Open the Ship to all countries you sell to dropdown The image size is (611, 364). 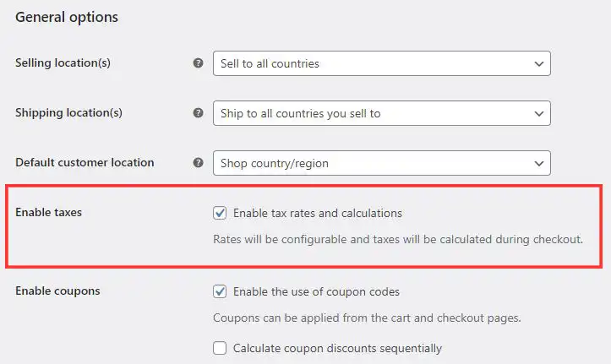(x=382, y=113)
